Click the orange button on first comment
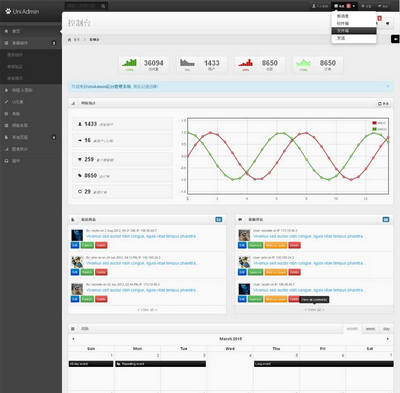The height and width of the screenshot is (393, 400). 276,245
